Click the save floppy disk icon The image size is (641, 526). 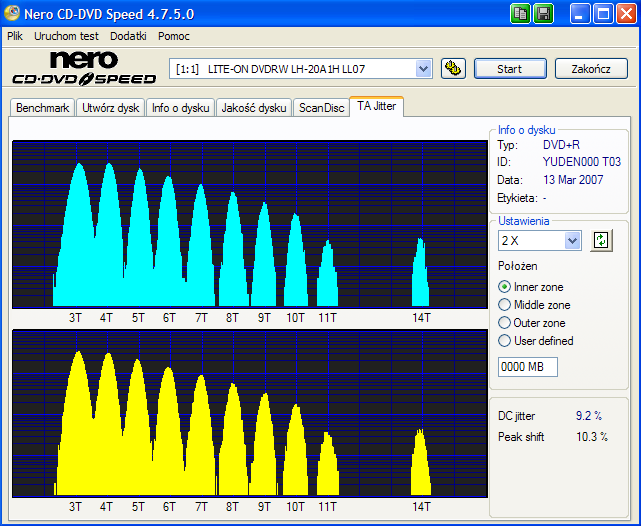[544, 14]
